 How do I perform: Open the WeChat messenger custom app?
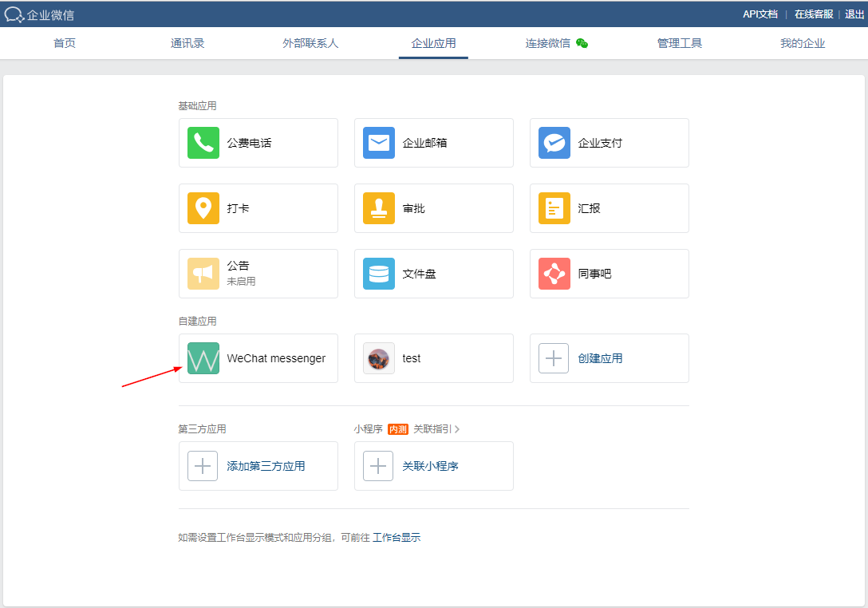258,358
